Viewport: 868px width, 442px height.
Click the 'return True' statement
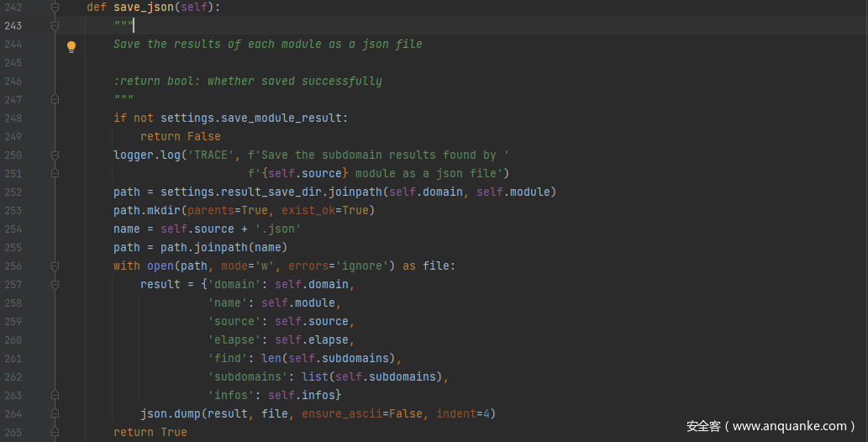pyautogui.click(x=150, y=432)
